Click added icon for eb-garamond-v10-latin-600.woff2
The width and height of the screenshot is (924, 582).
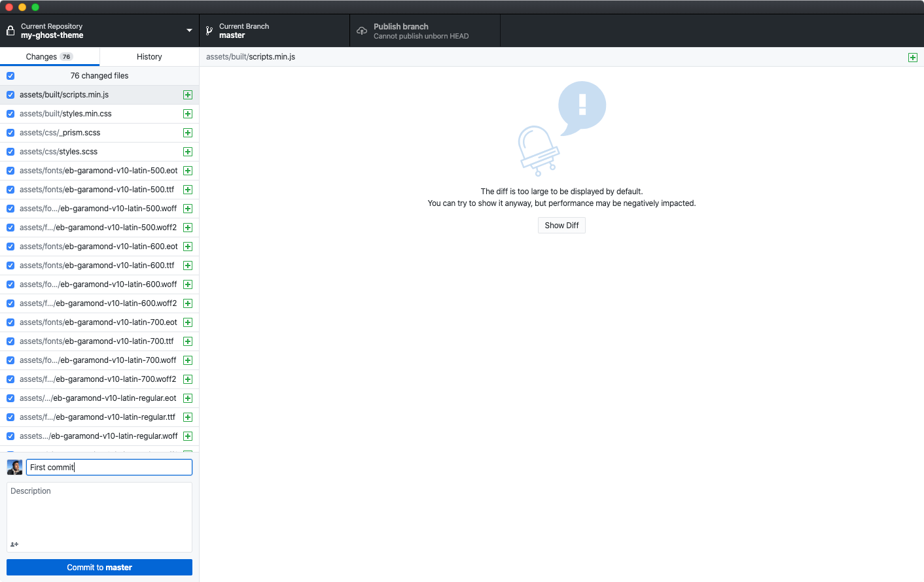pos(188,303)
